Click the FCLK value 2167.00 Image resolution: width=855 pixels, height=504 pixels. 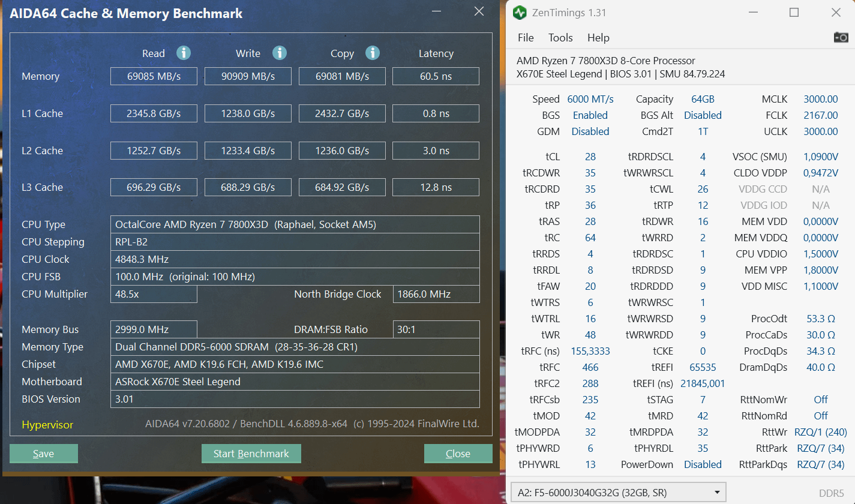821,115
